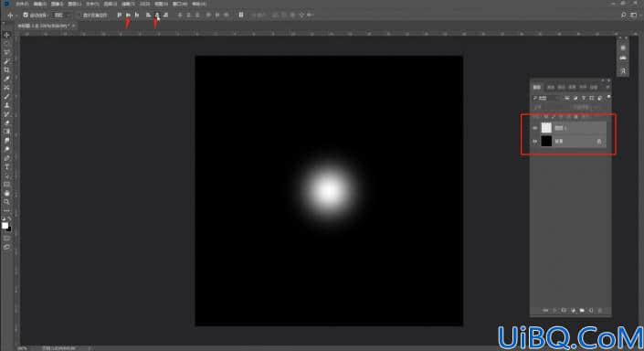Open the blend mode dropdown in Layers panel
This screenshot has height=351, width=644.
550,107
